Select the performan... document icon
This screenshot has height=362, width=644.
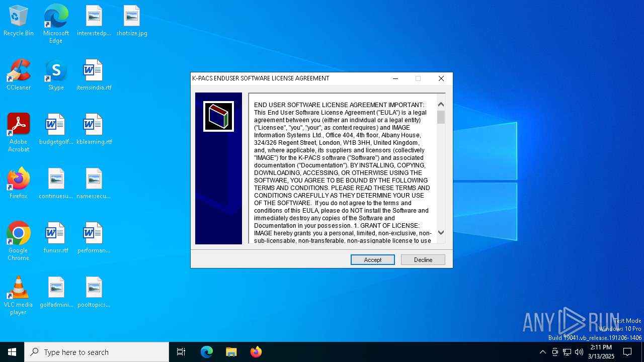pyautogui.click(x=94, y=238)
